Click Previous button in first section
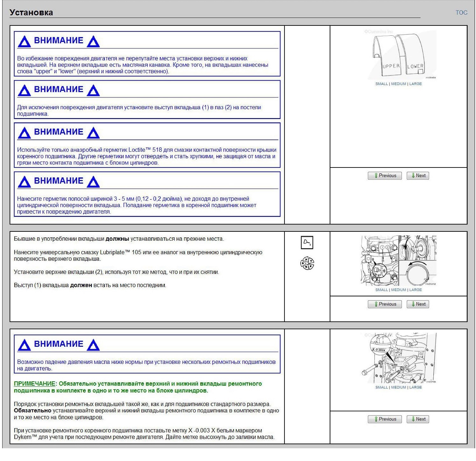Image resolution: width=476 pixels, height=461 pixels. click(x=385, y=175)
